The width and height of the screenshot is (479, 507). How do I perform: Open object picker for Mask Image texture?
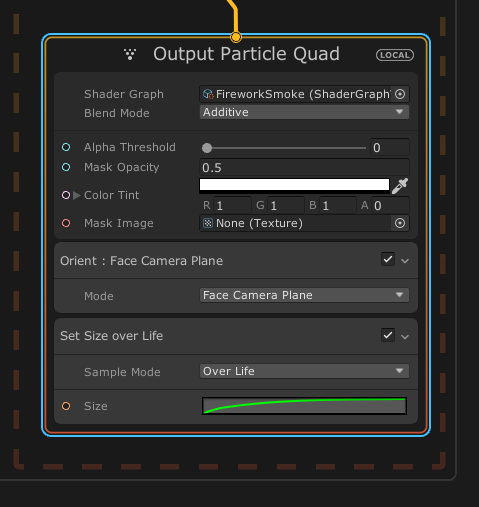click(x=400, y=223)
